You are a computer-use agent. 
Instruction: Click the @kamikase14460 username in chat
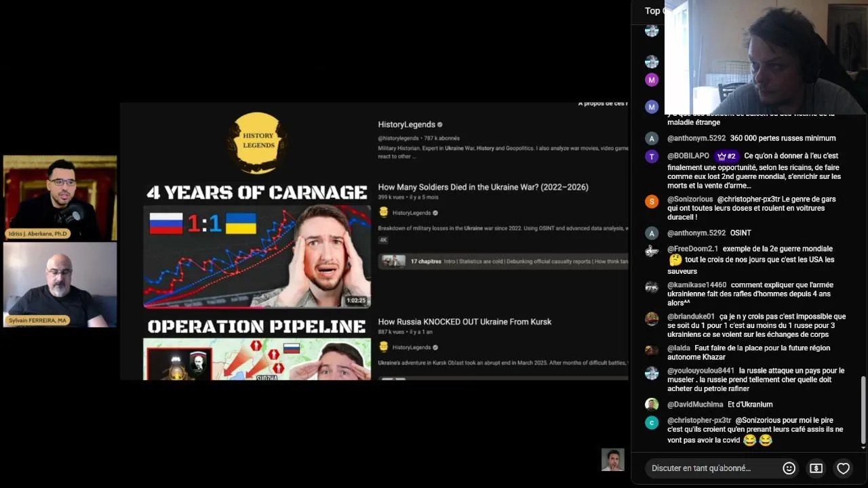coord(696,285)
